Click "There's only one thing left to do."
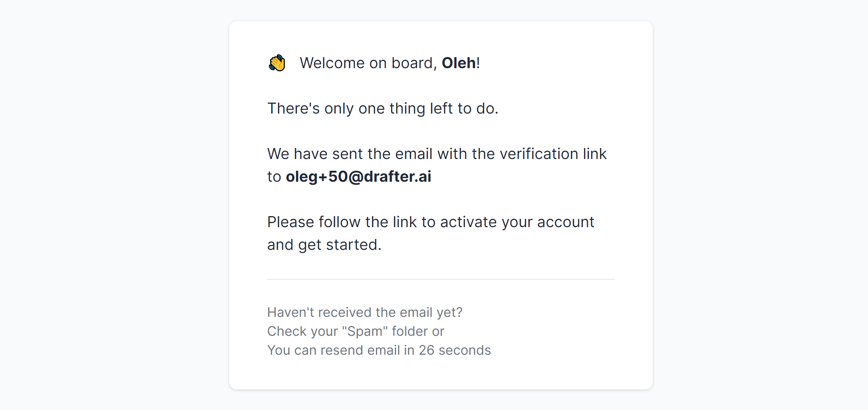Viewport: 868px width, 410px height. (383, 108)
